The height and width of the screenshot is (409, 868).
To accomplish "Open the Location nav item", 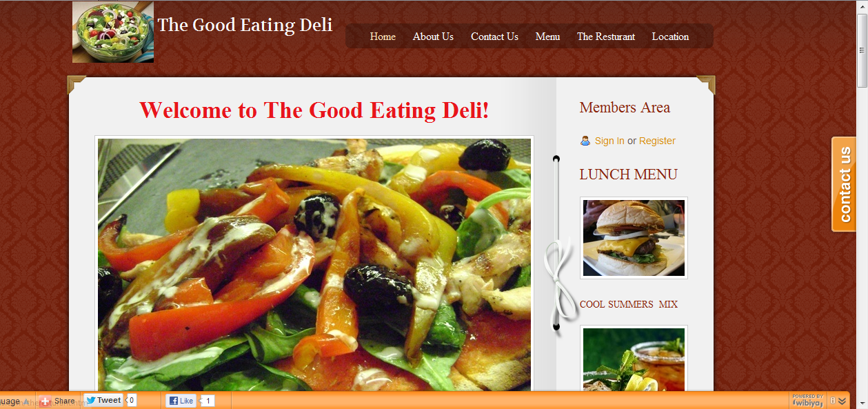I will tap(670, 37).
